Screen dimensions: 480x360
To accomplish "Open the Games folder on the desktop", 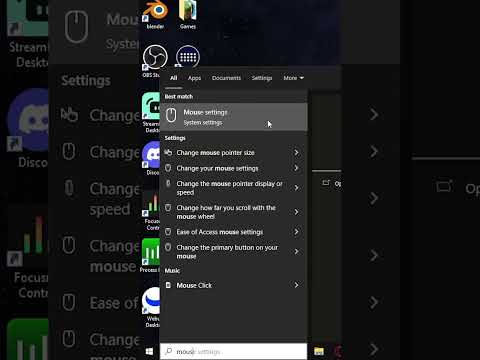I will pos(188,12).
